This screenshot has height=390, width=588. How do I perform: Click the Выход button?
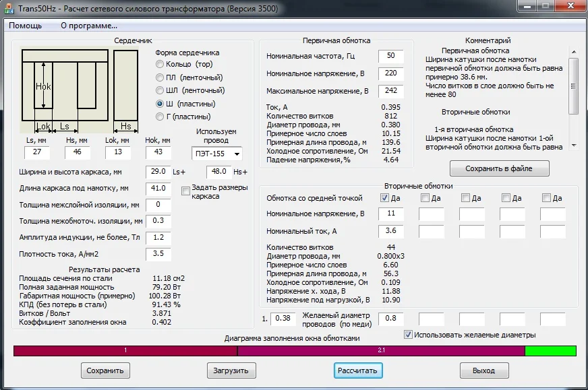(x=484, y=370)
